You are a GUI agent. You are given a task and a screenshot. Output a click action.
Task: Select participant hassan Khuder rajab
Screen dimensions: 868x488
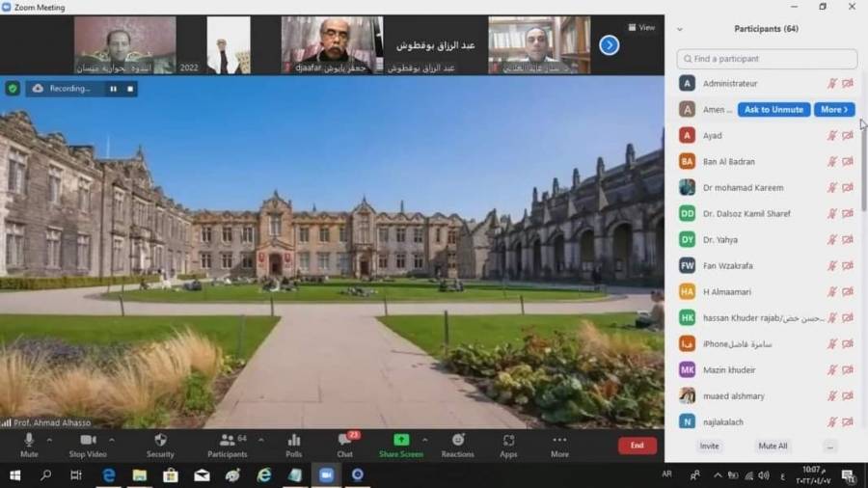coord(767,317)
